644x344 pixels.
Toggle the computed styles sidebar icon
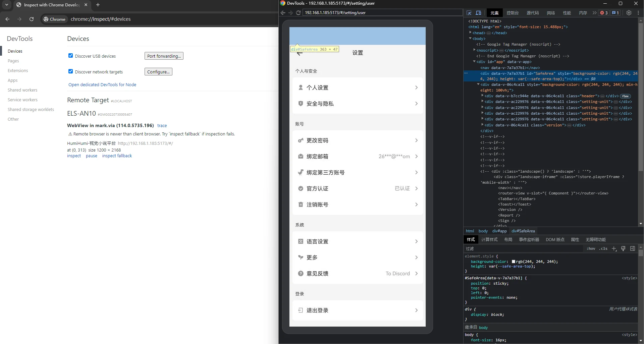pos(632,248)
